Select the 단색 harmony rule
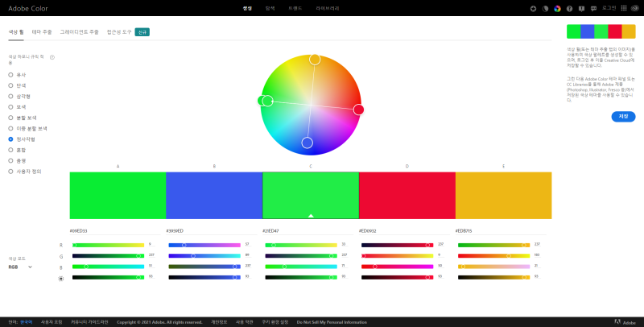644x327 pixels. 17,85
